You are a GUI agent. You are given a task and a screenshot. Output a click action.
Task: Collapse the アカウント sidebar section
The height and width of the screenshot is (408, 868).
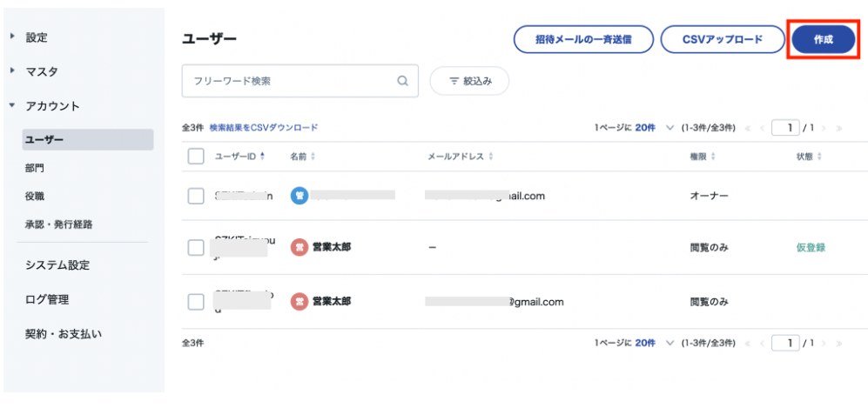tap(12, 105)
